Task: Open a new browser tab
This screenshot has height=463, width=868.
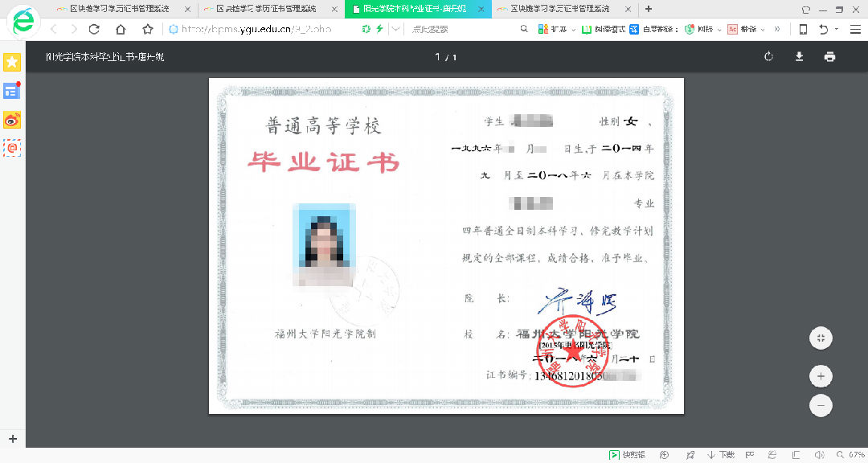Action: click(x=649, y=9)
